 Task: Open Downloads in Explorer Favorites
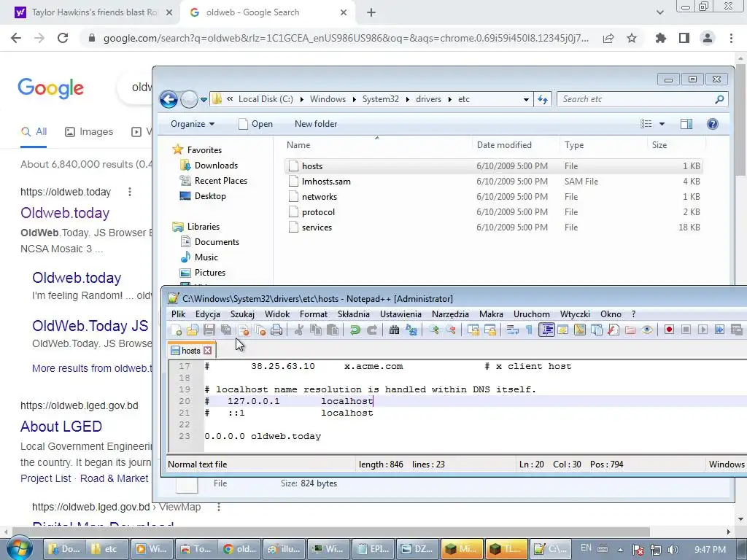[216, 166]
